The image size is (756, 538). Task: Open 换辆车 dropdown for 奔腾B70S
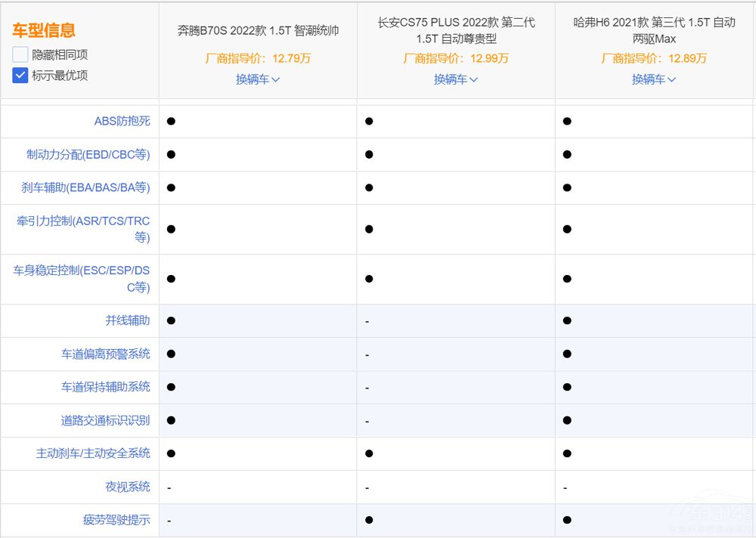click(x=258, y=79)
